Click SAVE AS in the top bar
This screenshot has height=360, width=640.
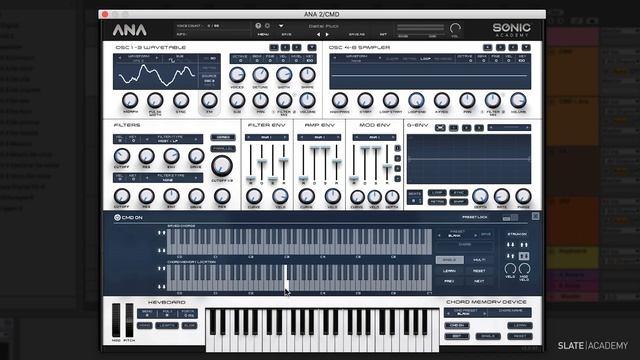coord(357,35)
